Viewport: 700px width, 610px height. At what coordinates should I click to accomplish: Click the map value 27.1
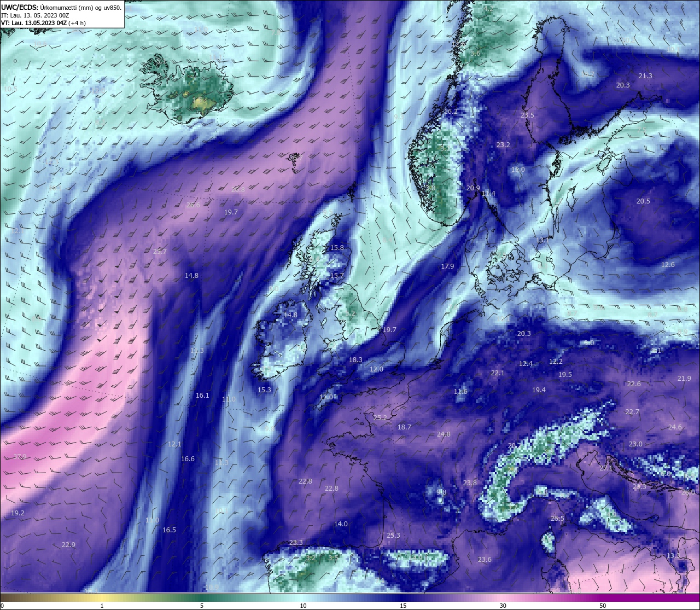tap(606, 468)
